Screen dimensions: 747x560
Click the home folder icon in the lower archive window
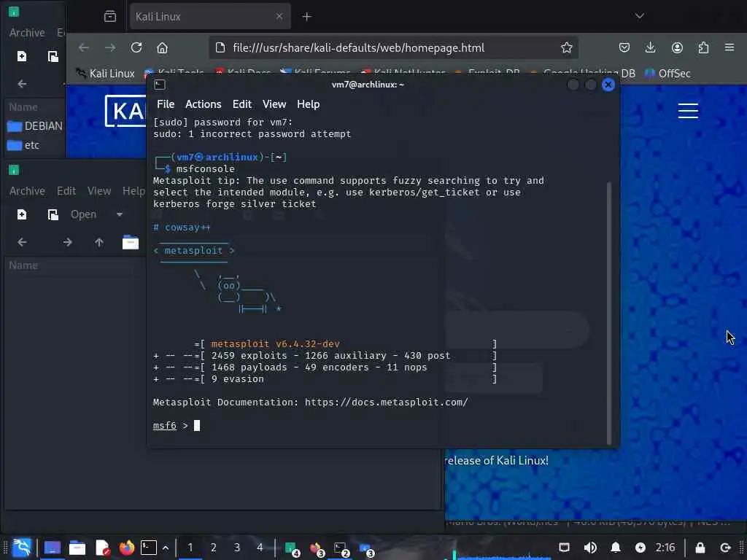(x=130, y=242)
